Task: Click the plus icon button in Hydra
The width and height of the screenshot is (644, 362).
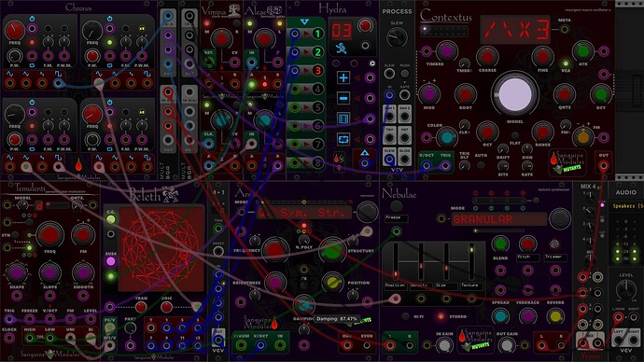Action: pos(343,77)
